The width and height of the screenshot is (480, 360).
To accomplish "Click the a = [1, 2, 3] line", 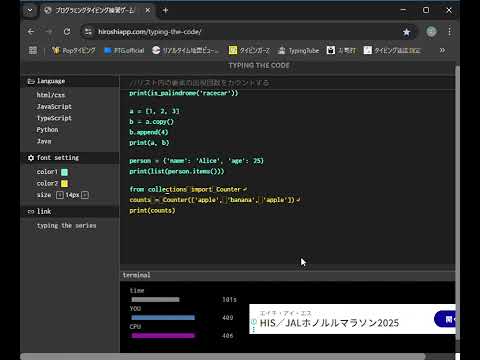I will 154,111.
